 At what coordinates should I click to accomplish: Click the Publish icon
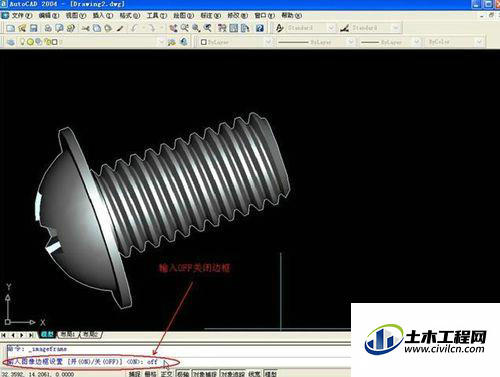71,28
